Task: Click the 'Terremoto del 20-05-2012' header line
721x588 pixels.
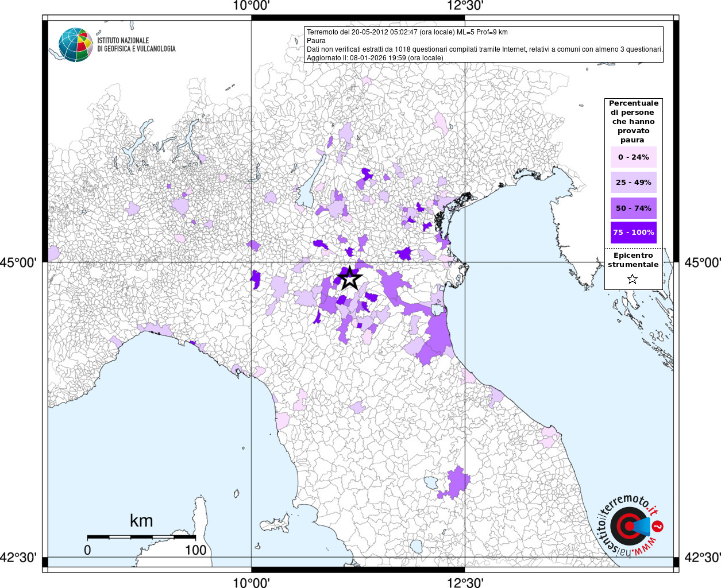Action: point(407,32)
